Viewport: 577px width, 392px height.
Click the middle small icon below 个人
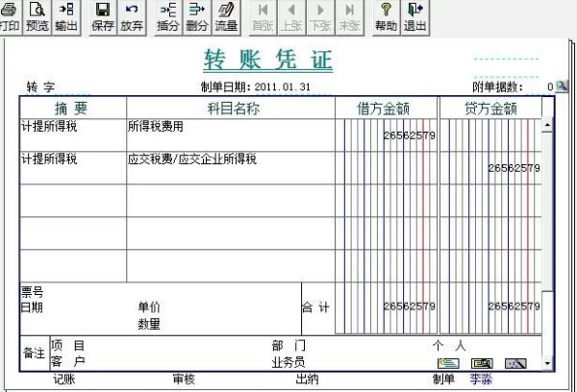[x=482, y=363]
